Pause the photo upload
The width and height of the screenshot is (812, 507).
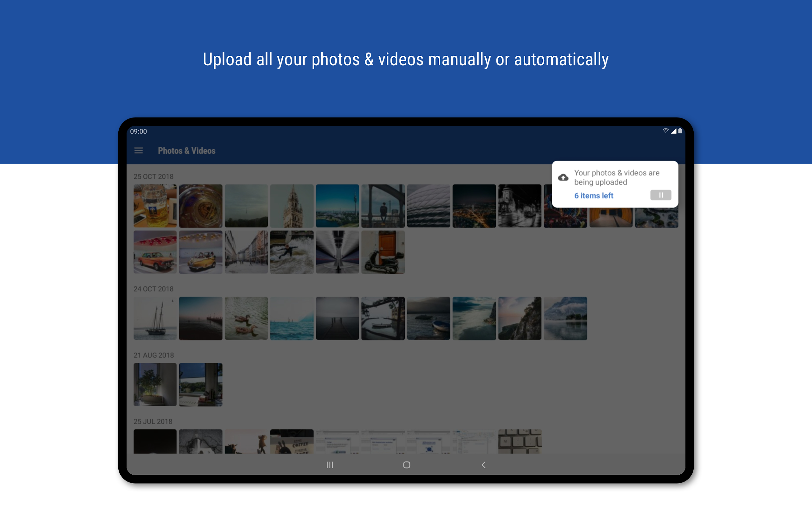coord(660,195)
